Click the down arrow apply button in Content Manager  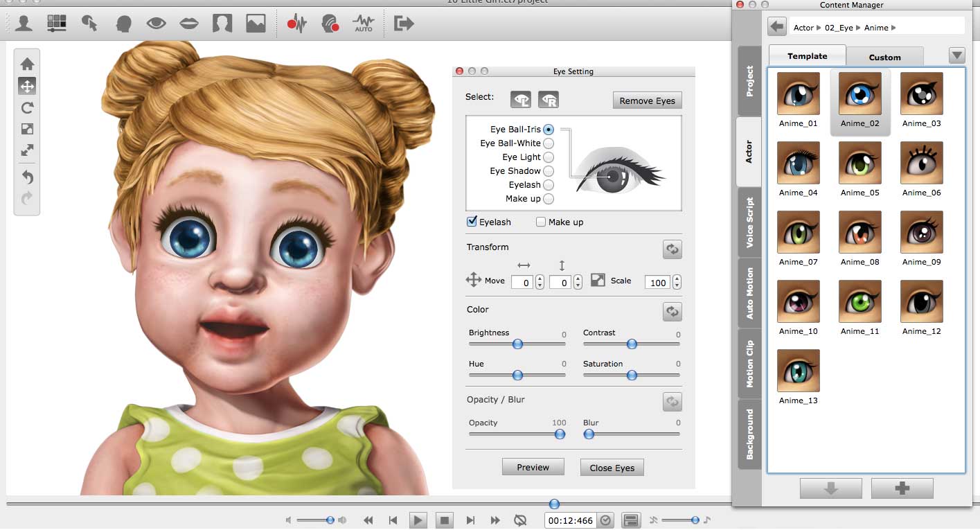point(831,488)
